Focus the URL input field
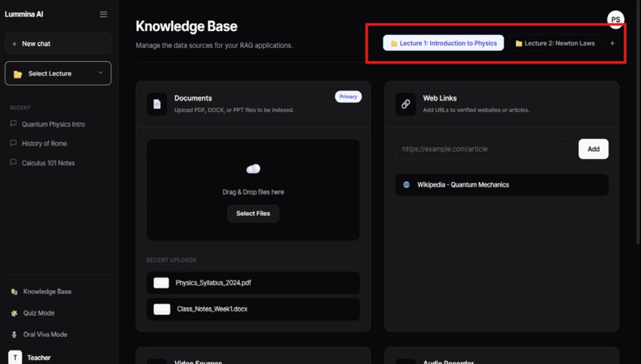Image resolution: width=641 pixels, height=364 pixels. [484, 149]
